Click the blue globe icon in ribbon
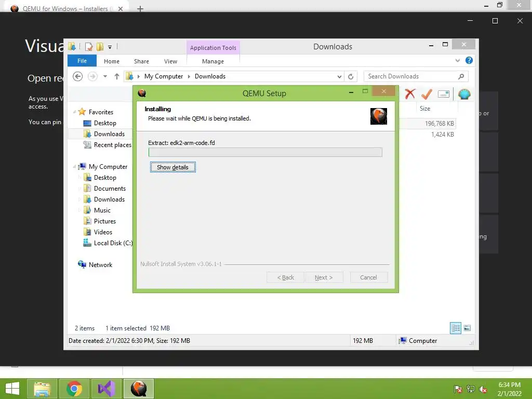532x399 pixels. point(464,94)
